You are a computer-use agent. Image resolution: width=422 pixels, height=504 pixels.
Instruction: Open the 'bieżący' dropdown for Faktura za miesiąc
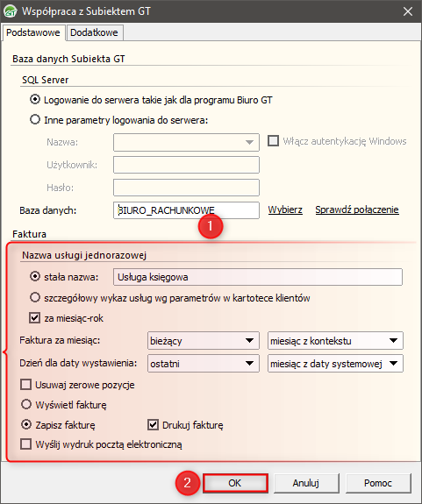tap(204, 341)
